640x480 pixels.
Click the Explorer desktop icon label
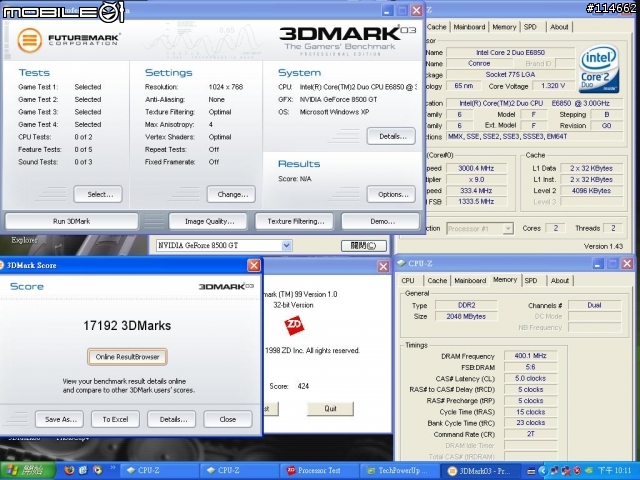[24, 240]
